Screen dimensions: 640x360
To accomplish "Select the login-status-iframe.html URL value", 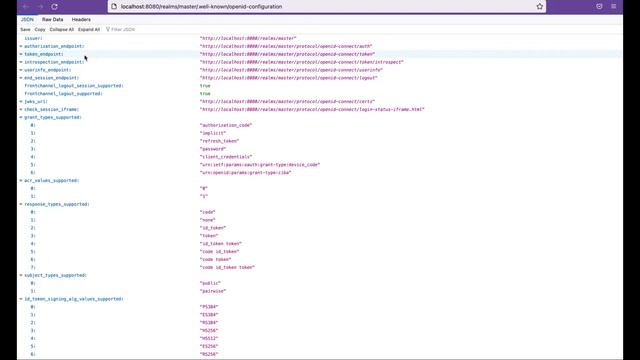I will (x=312, y=109).
